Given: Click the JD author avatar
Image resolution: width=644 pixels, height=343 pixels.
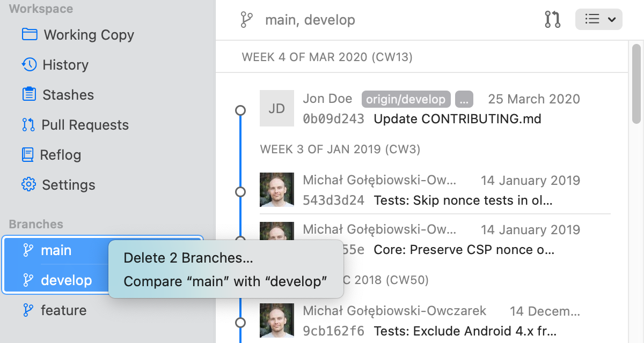Looking at the screenshot, I should pos(277,109).
